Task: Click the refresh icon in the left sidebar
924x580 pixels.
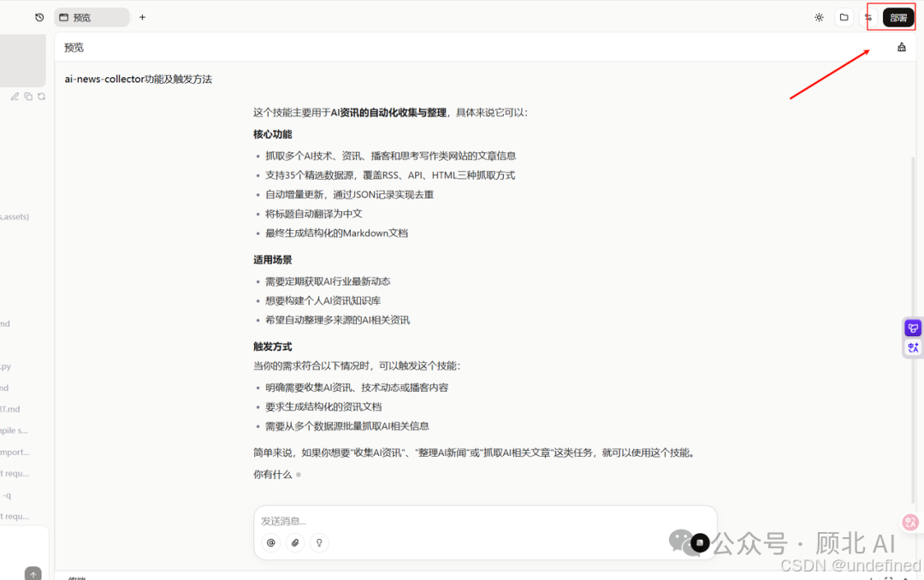Action: pos(41,97)
